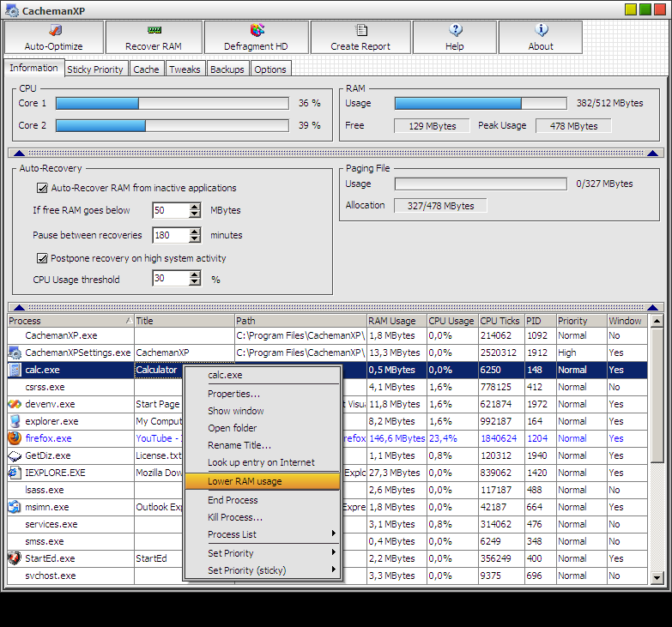Image resolution: width=672 pixels, height=627 pixels.
Task: Increase the free RAM threshold value
Action: [x=195, y=207]
